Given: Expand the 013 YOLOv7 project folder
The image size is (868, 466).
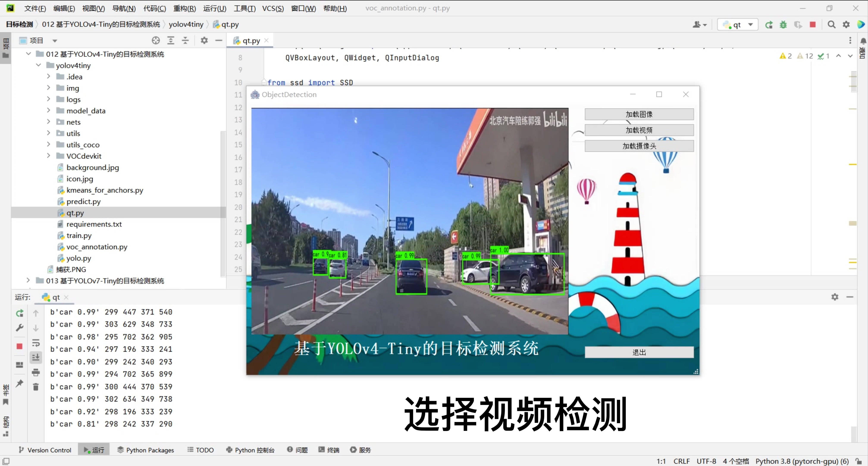Looking at the screenshot, I should click(x=28, y=280).
